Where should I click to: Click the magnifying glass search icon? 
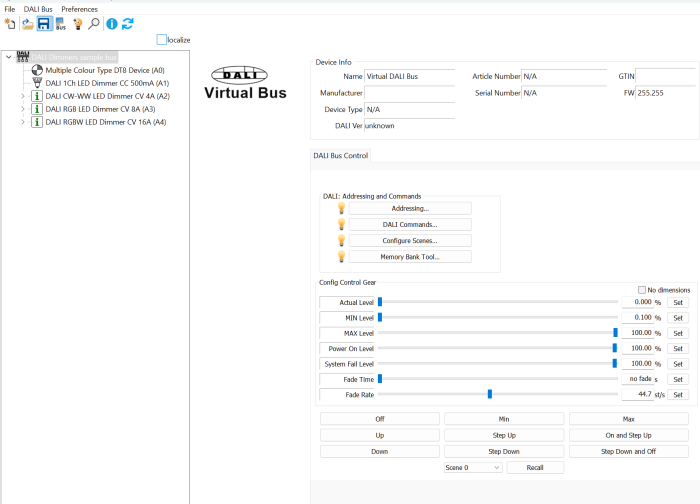[94, 24]
